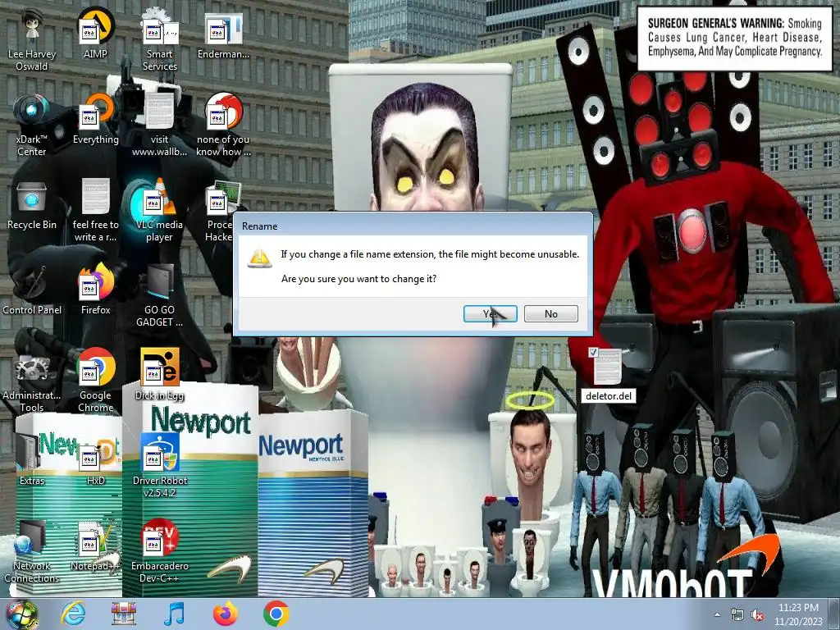Launch Chrome from the taskbar
Image resolution: width=840 pixels, height=630 pixels.
point(276,614)
